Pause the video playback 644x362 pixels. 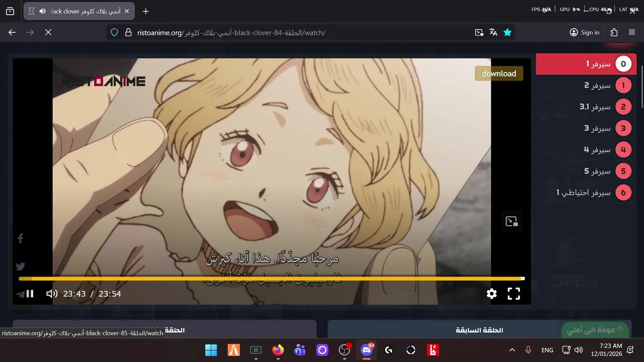coord(30,294)
